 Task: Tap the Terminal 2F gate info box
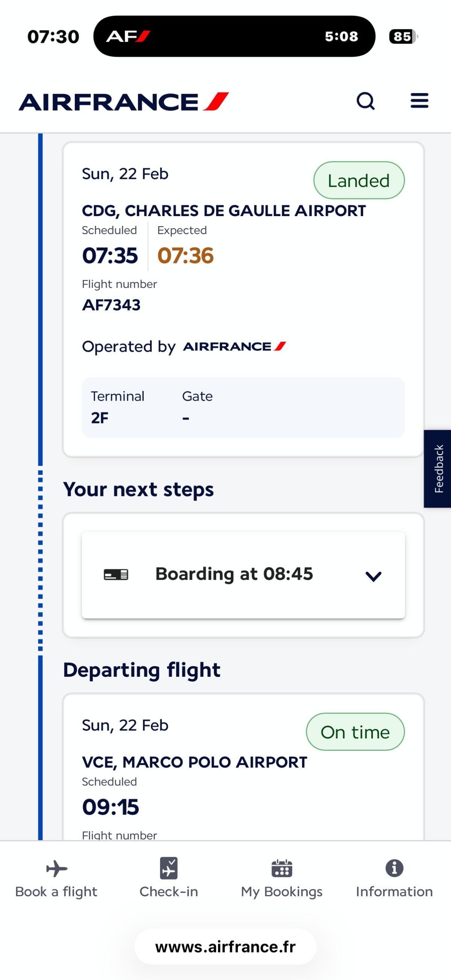click(x=243, y=407)
